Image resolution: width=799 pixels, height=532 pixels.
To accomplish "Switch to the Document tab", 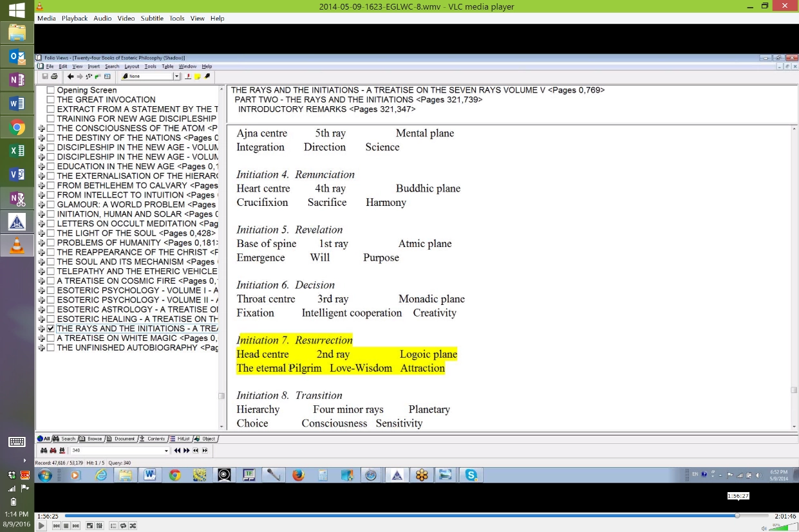I will tap(120, 439).
